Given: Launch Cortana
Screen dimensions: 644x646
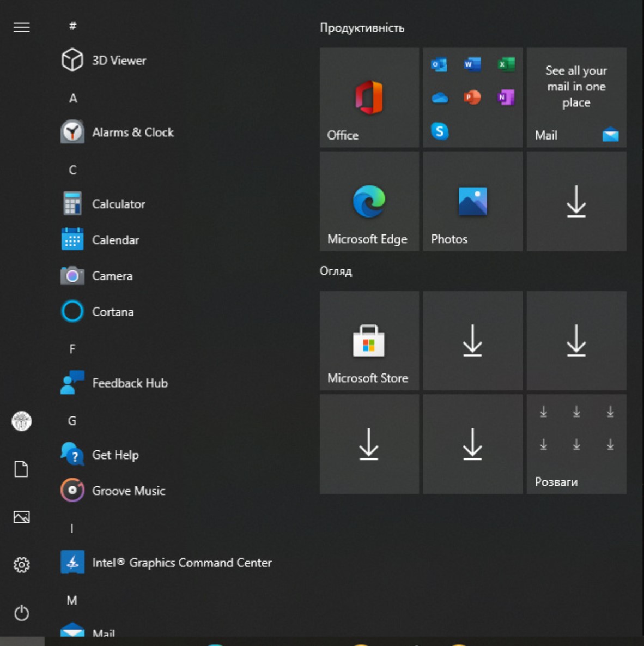Looking at the screenshot, I should pos(113,312).
